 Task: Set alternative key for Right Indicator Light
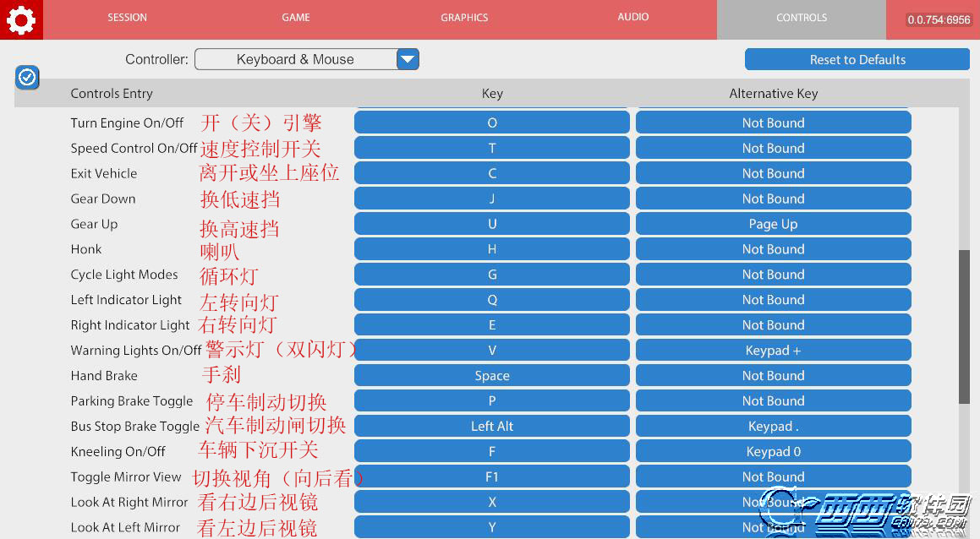coord(773,324)
